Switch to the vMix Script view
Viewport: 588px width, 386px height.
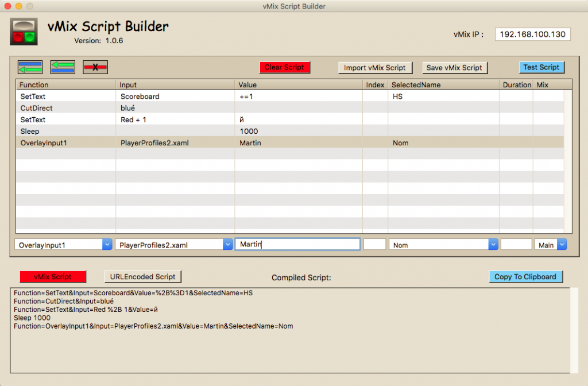pos(53,276)
